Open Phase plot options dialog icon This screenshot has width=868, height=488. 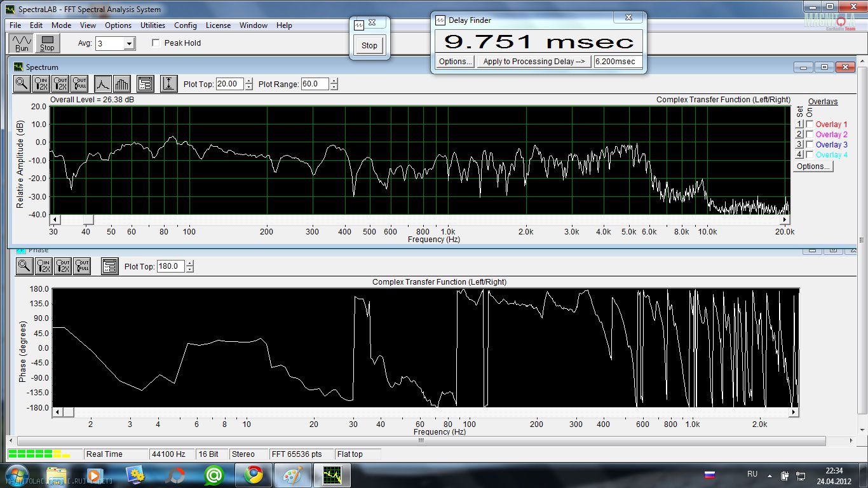(109, 266)
